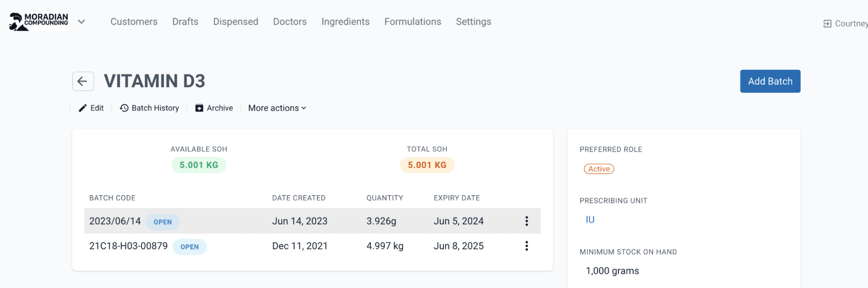
Task: Expand the chevron next to the company logo
Action: pyautogui.click(x=81, y=22)
